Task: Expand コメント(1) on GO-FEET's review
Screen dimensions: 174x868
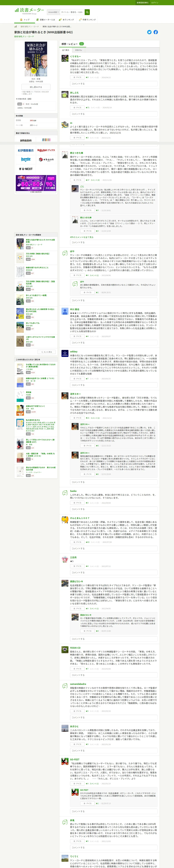Action: pos(94,783)
